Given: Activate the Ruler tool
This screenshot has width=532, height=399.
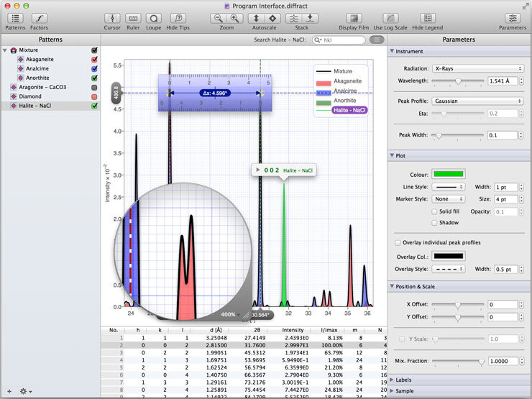Looking at the screenshot, I should [133, 18].
